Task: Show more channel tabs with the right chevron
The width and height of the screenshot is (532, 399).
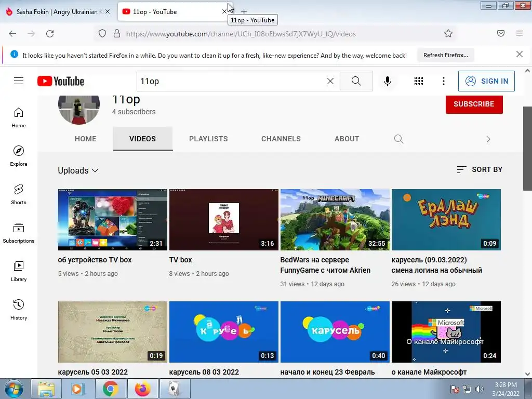Action: [488, 139]
